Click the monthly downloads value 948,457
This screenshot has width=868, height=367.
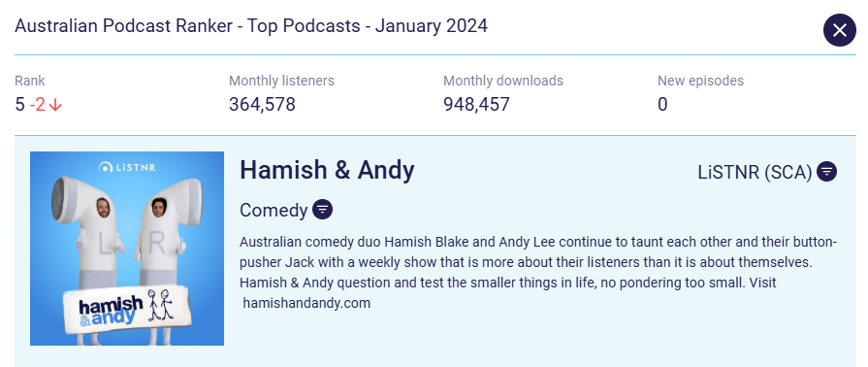pos(476,104)
